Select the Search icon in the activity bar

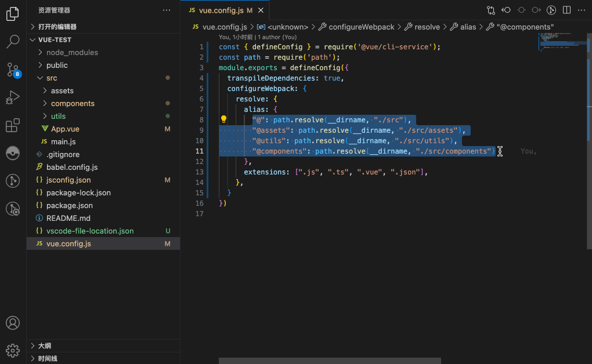[12, 42]
